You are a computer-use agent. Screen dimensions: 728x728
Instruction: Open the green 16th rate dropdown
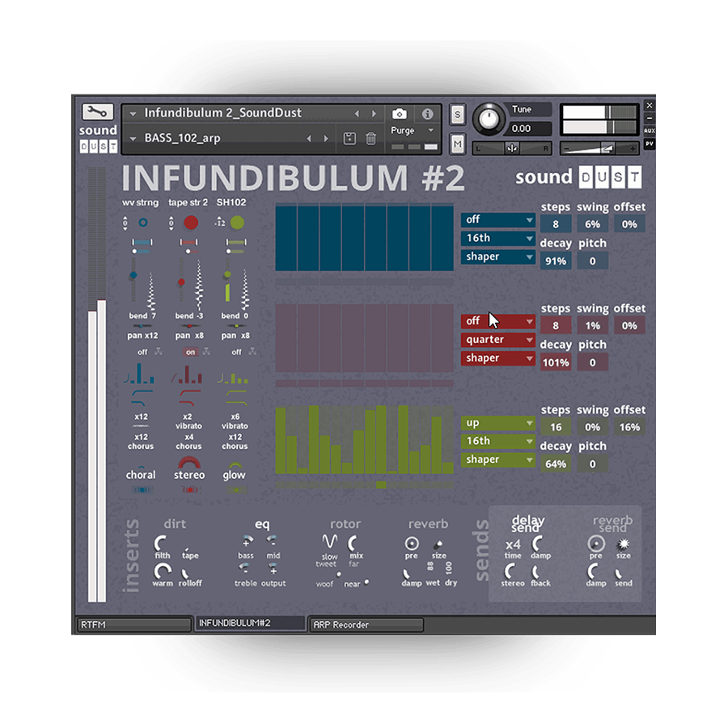click(497, 441)
